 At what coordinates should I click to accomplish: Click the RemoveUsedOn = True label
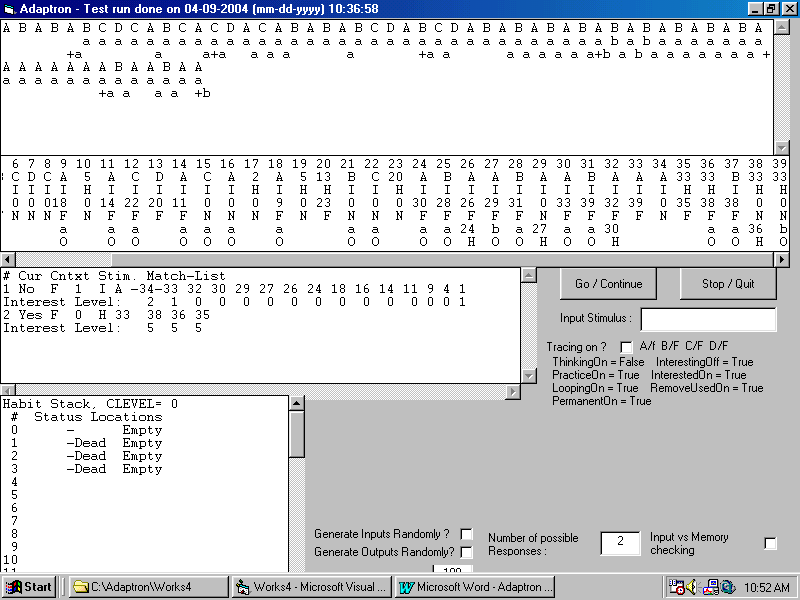(707, 388)
